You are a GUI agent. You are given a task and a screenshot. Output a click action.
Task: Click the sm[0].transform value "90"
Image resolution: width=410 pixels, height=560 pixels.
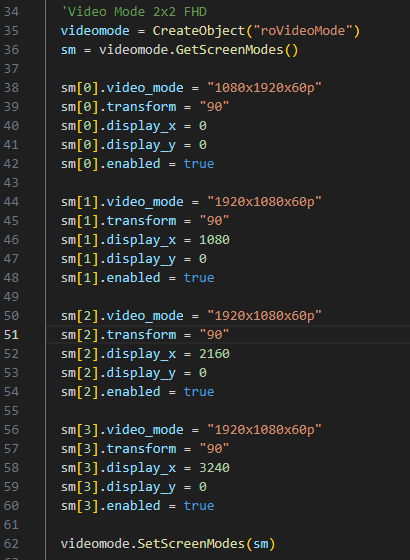click(x=214, y=107)
